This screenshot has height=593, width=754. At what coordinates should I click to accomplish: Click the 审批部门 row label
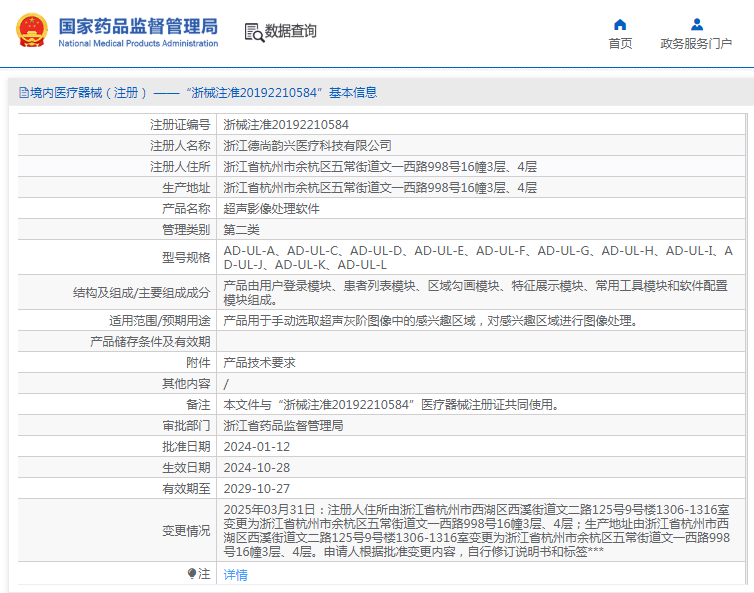point(186,426)
